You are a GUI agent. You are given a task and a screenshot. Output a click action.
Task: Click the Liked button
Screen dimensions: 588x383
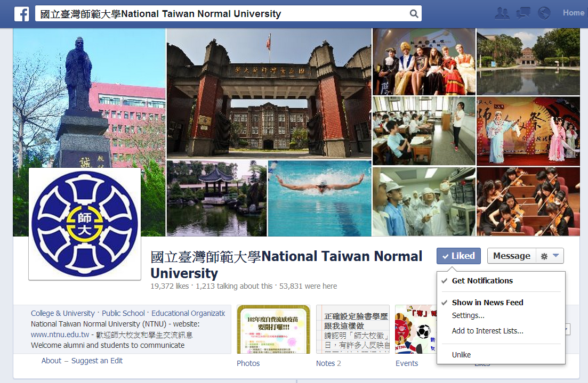click(x=458, y=256)
